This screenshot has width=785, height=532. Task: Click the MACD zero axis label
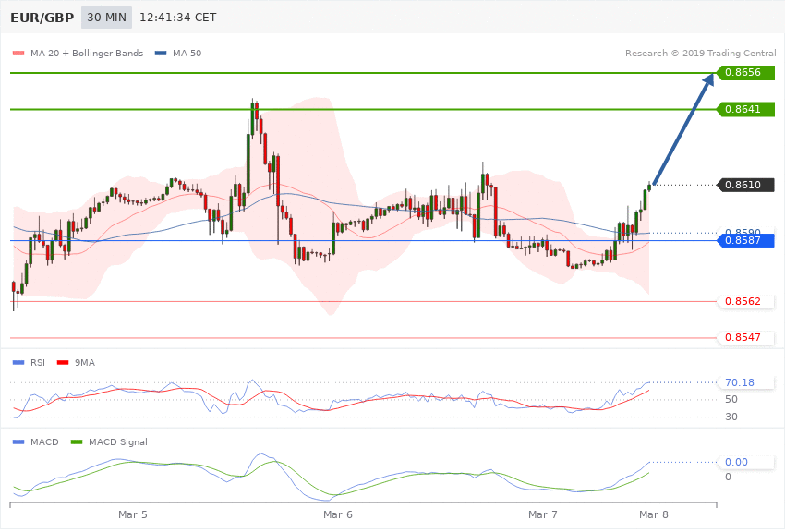point(728,477)
